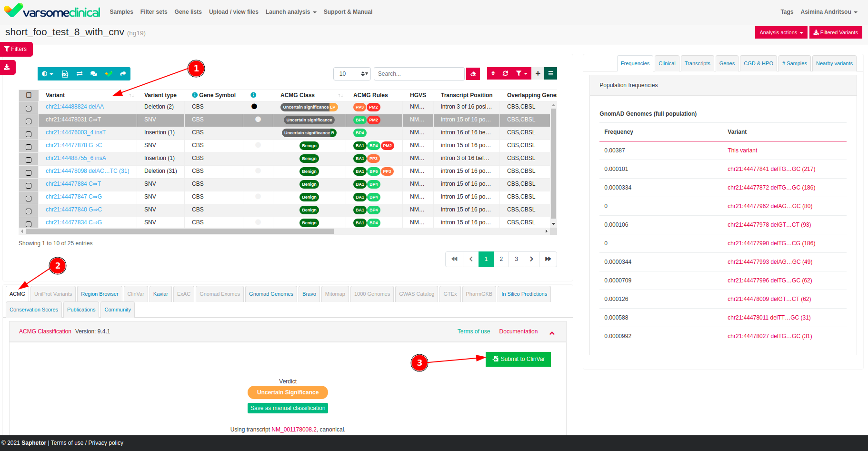
Task: Click the red download icon on left edge
Action: click(x=7, y=67)
